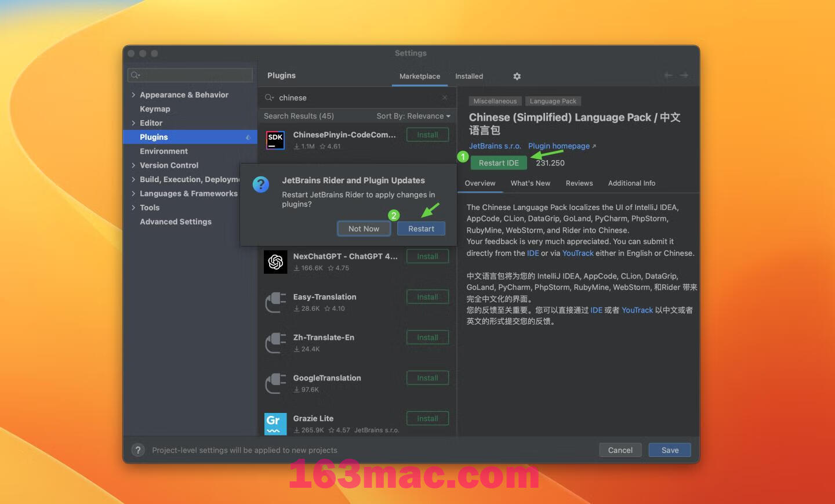The height and width of the screenshot is (504, 835).
Task: Open the What's New tab
Action: tap(531, 183)
